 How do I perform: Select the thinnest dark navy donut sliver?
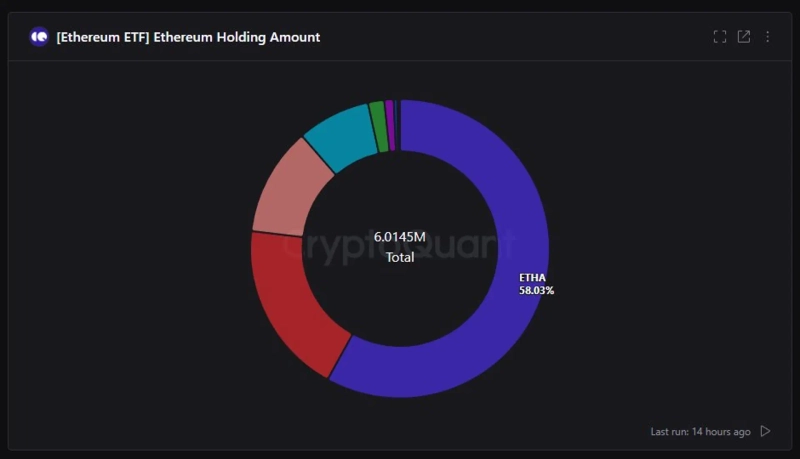[x=397, y=124]
